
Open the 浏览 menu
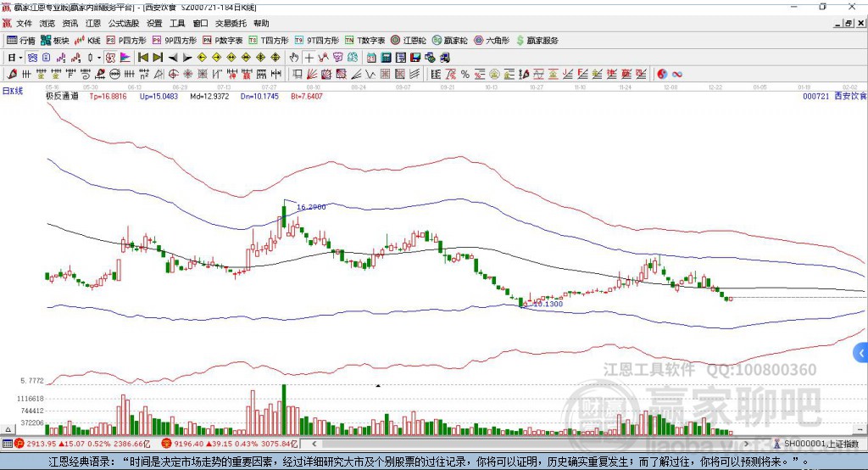[47, 23]
